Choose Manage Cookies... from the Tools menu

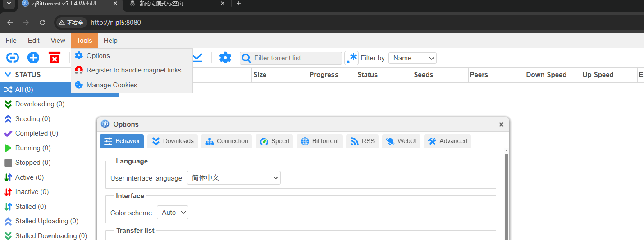tap(132, 85)
